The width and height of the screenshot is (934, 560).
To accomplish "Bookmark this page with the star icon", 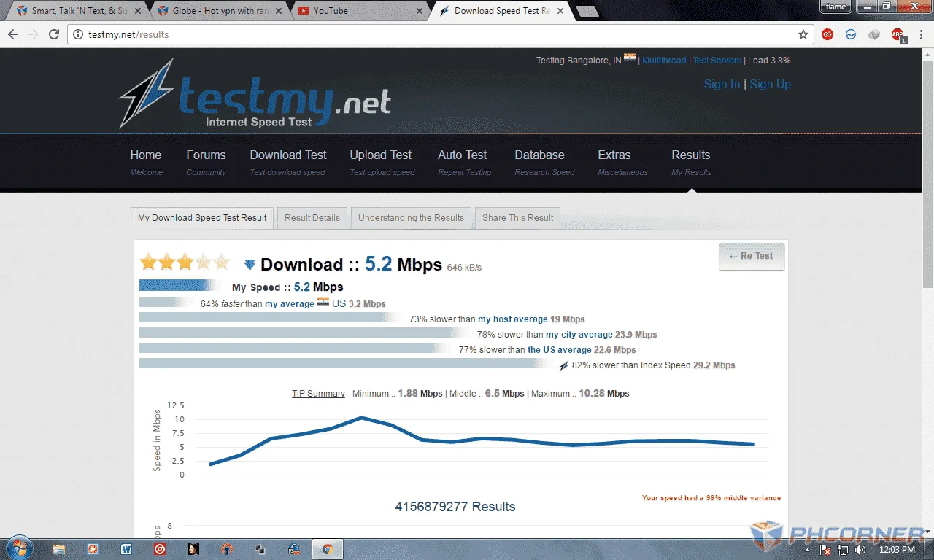I will point(803,34).
